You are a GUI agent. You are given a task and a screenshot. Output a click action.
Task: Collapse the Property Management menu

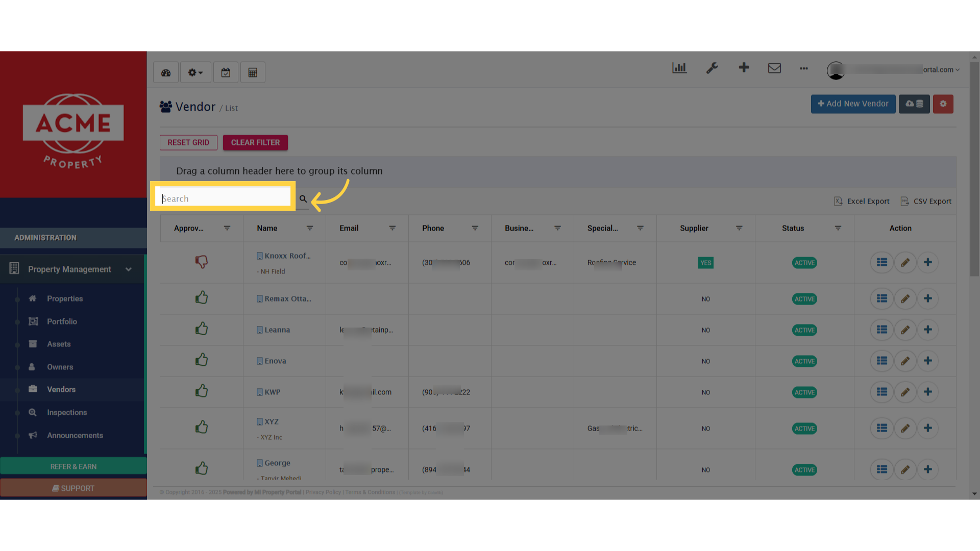tap(129, 269)
